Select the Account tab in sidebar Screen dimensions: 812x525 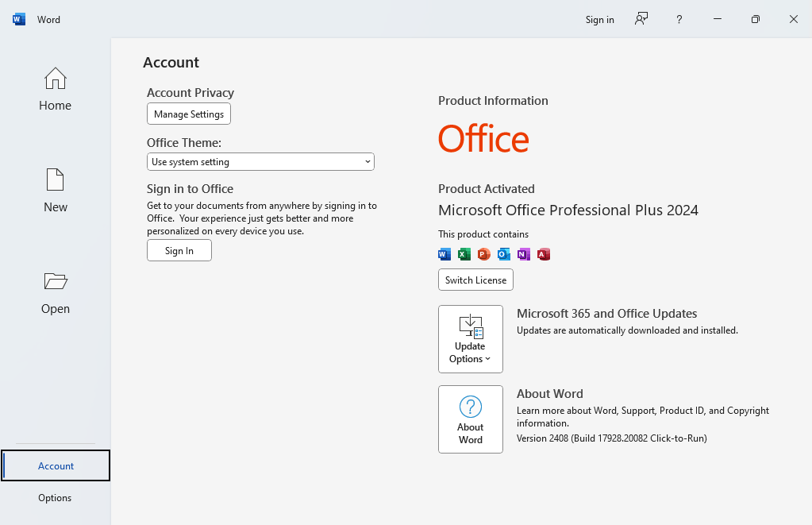coord(56,466)
